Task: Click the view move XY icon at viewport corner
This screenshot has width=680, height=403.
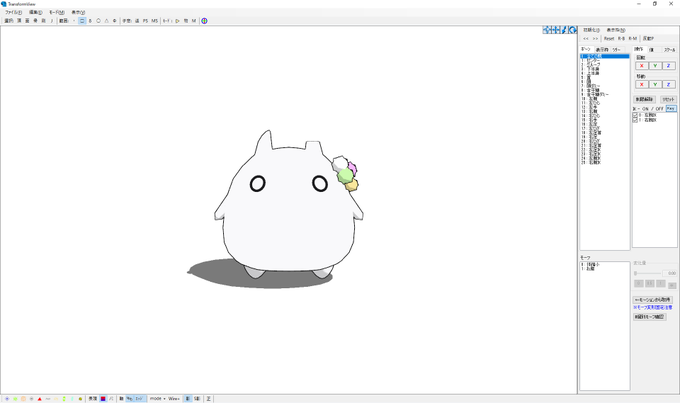Action: (546, 29)
